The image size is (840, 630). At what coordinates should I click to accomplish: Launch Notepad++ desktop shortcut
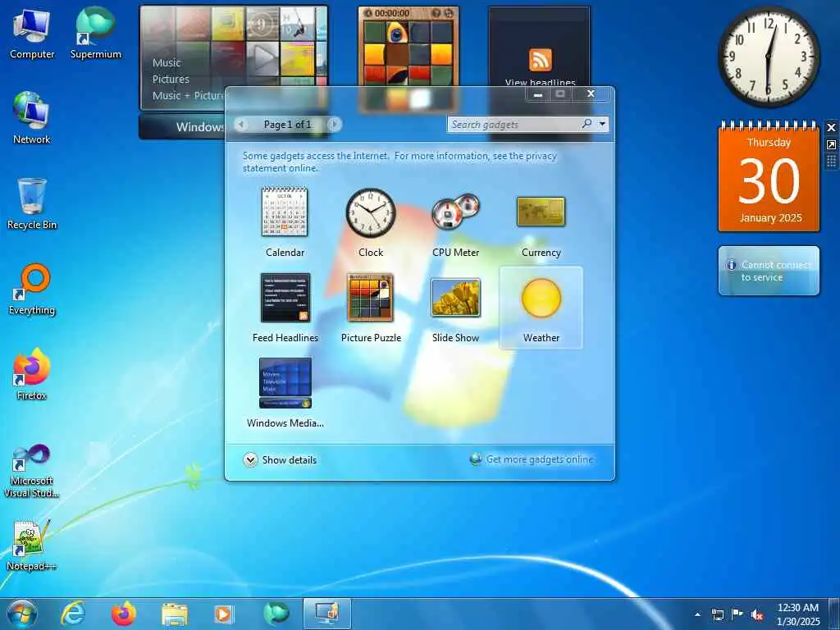(32, 546)
